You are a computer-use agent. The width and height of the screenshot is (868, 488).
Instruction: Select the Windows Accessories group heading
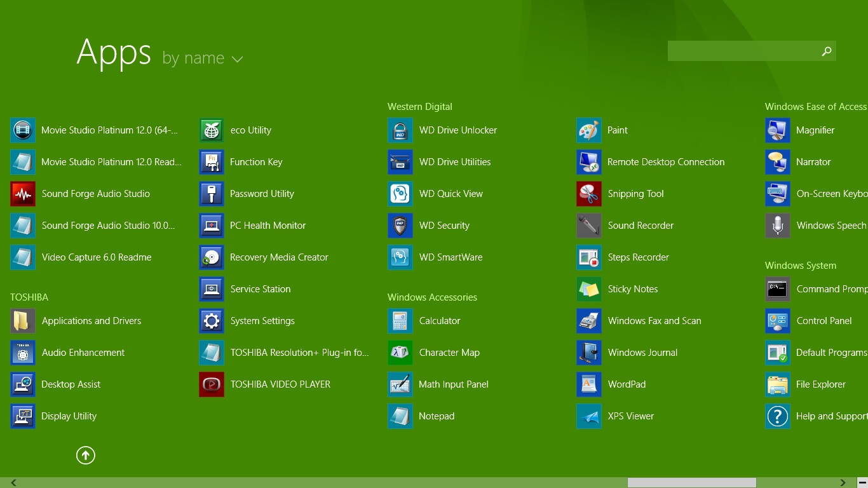click(x=432, y=297)
